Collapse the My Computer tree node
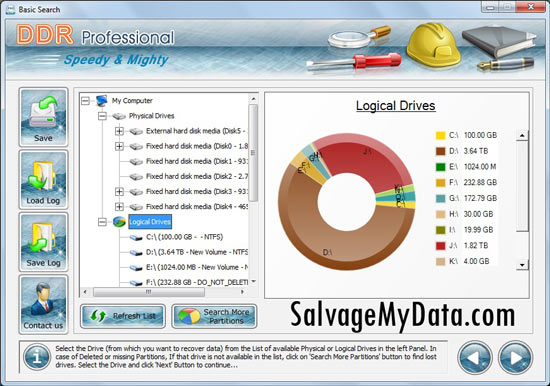 [x=85, y=101]
